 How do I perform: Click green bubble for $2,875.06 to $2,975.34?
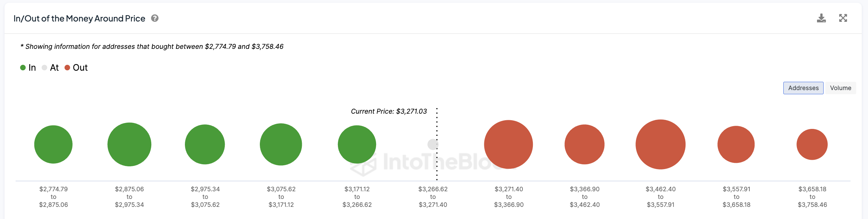[x=129, y=144]
